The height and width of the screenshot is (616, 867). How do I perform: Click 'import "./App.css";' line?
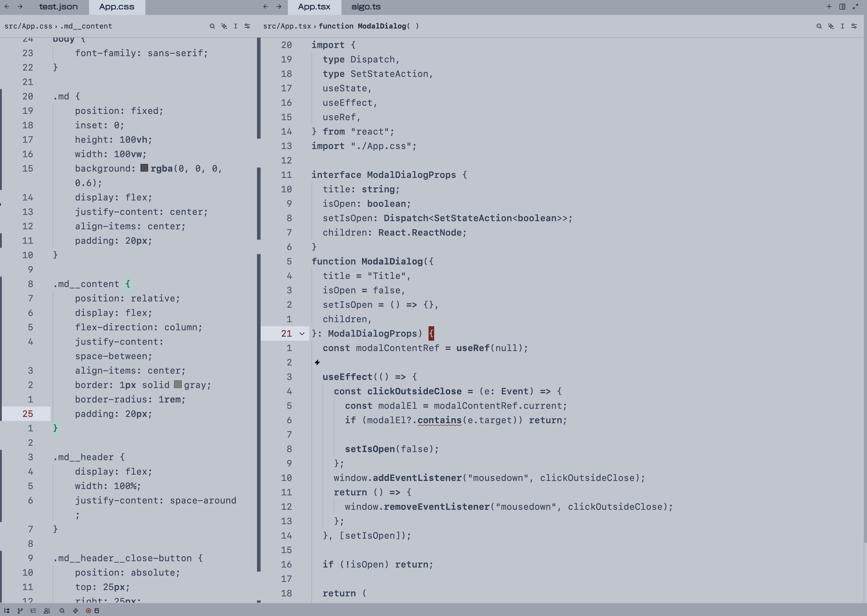tap(364, 146)
